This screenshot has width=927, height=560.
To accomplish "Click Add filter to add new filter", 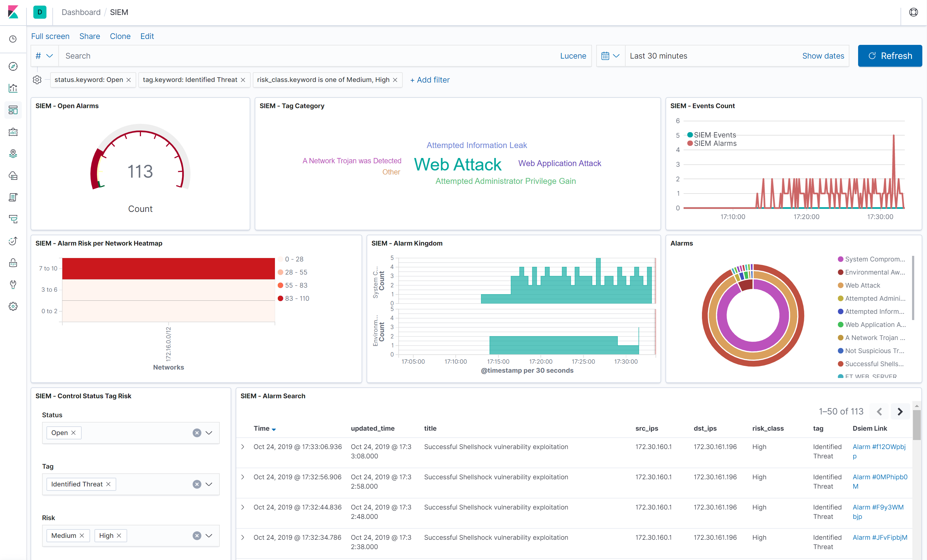I will click(429, 79).
